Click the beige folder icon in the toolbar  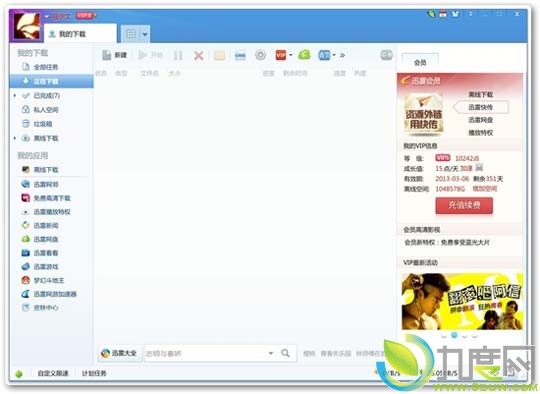point(219,55)
